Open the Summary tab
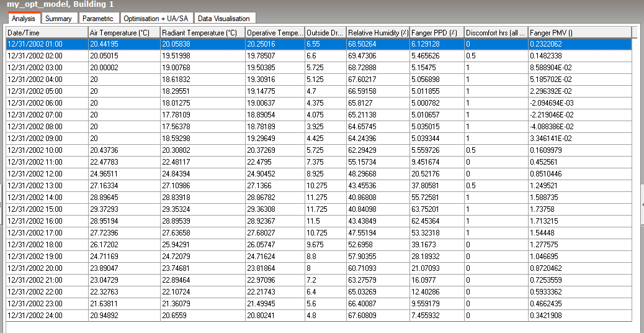 (x=58, y=18)
